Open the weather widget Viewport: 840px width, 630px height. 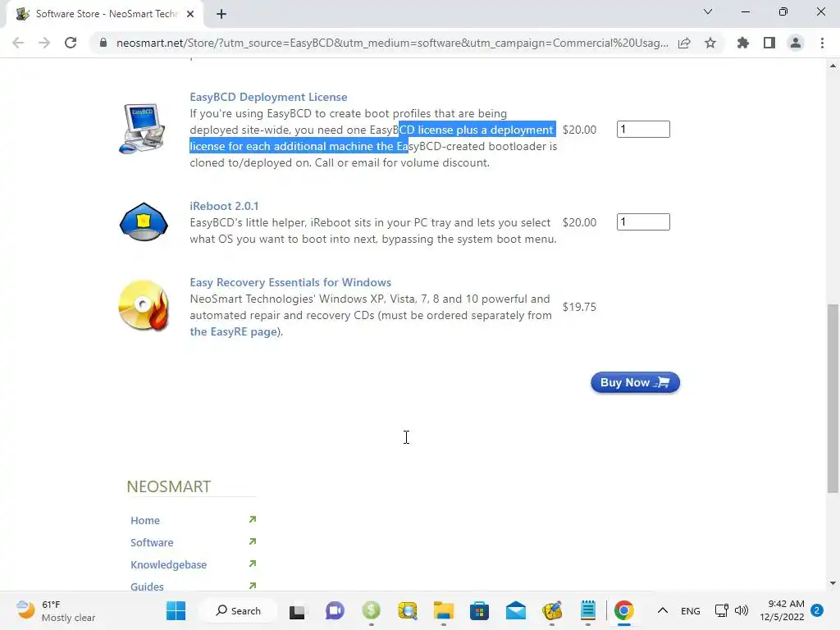point(55,610)
